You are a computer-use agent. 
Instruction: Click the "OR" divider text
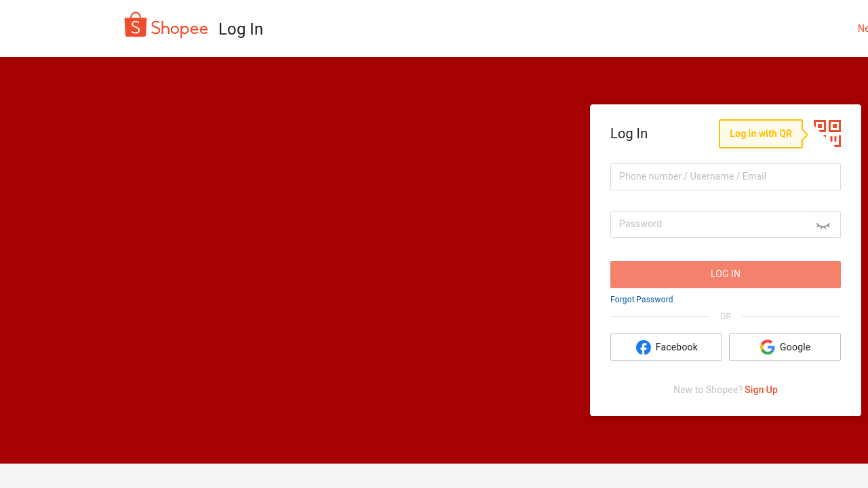pos(726,317)
